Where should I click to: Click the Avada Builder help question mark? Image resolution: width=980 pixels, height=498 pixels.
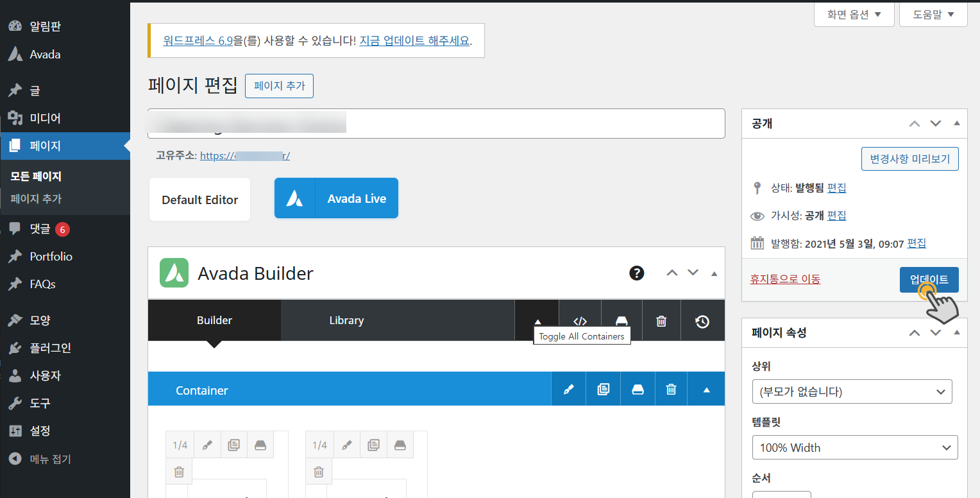[636, 273]
